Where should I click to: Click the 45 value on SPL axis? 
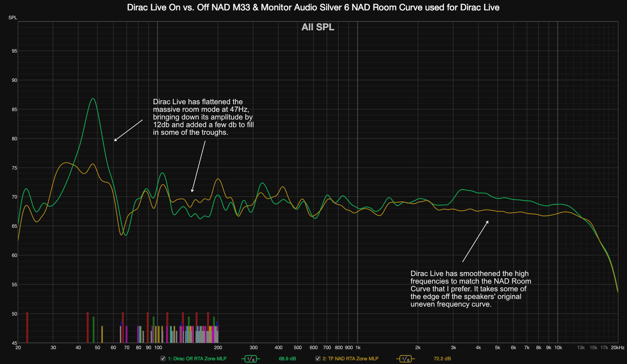(x=14, y=343)
